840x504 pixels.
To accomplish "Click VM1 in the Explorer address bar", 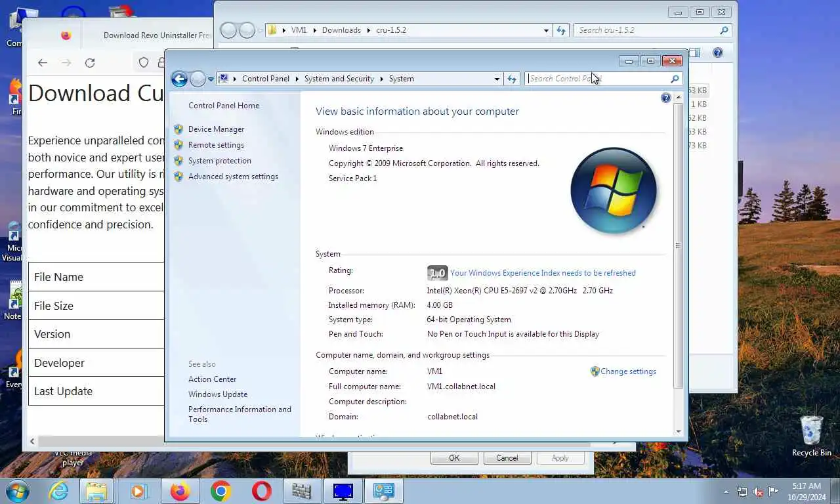I will coord(299,30).
